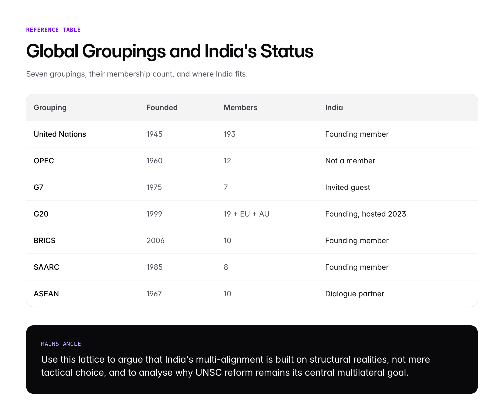Click the Invited guest status for G7
This screenshot has height=420, width=504.
click(x=347, y=187)
